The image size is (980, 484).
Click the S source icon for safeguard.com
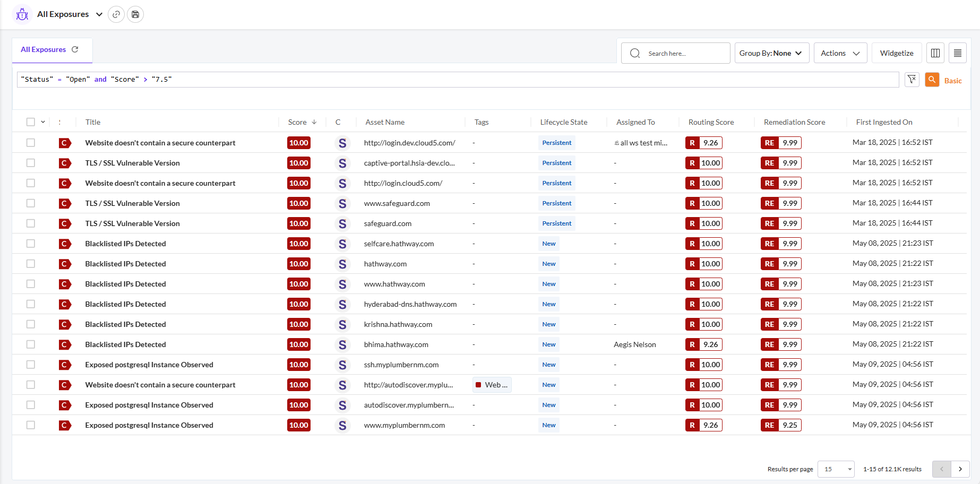tap(342, 224)
